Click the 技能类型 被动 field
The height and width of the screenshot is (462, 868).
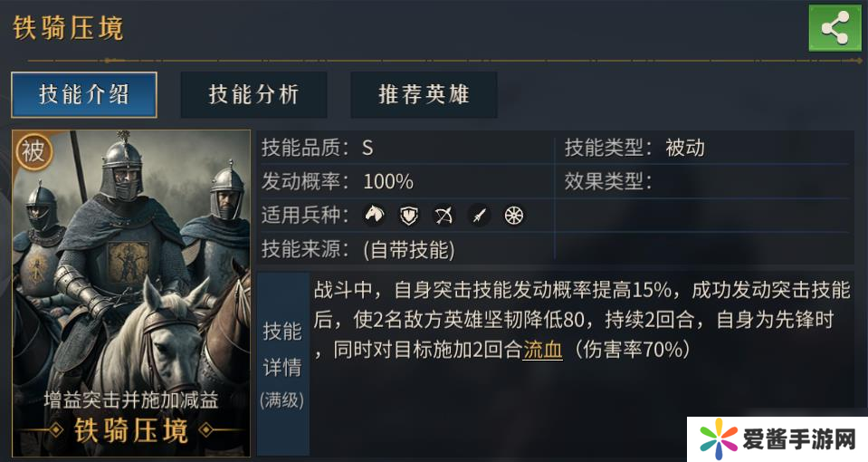pyautogui.click(x=684, y=148)
